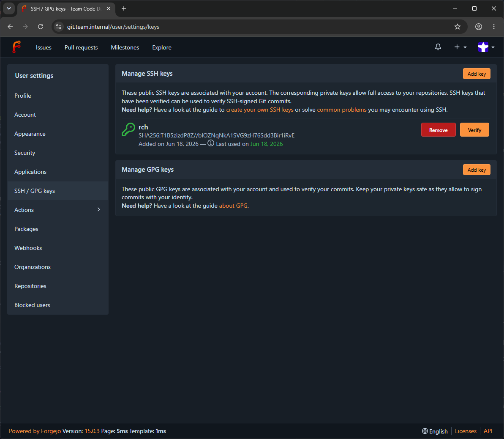Viewport: 504px width, 439px height.
Task: Open Webhooks settings
Action: 58,248
